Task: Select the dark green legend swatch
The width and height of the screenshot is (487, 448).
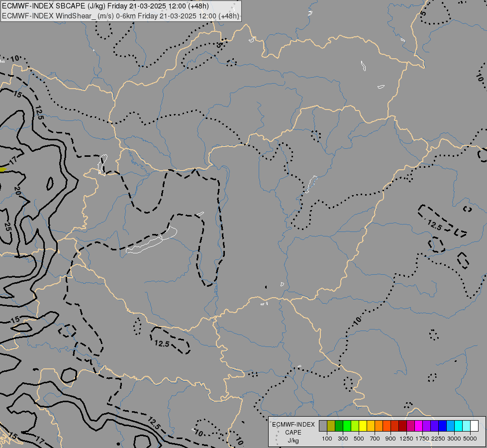Action: (x=339, y=426)
